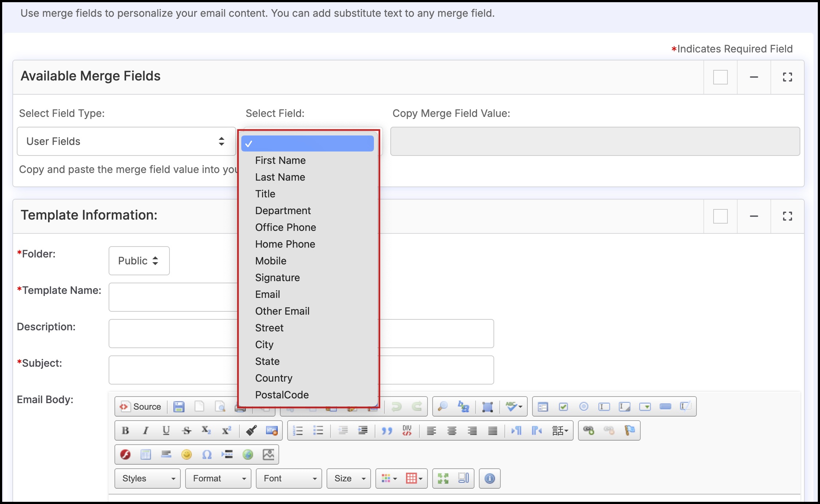Click the Source button in editor
Image resolution: width=820 pixels, height=504 pixels.
(141, 406)
